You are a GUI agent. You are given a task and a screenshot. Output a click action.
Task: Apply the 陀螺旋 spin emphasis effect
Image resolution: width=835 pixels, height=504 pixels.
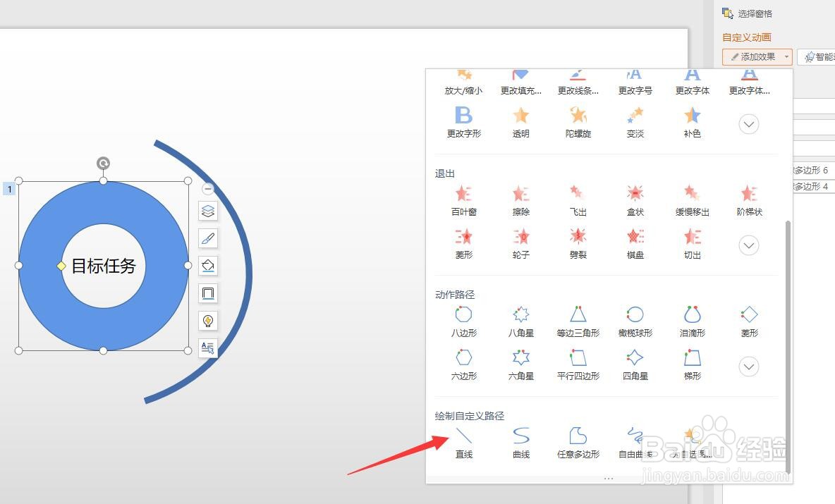point(578,121)
